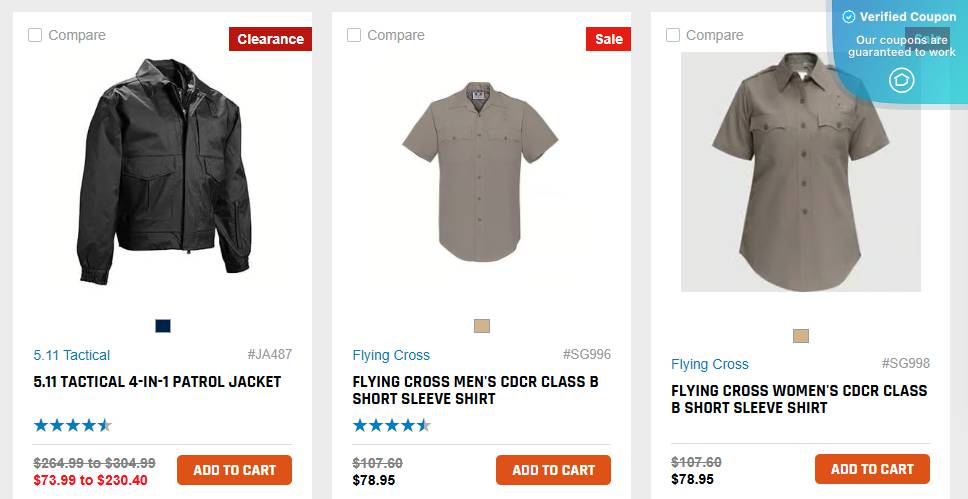Add Women's CDCR Class B shirt to cart

(872, 469)
